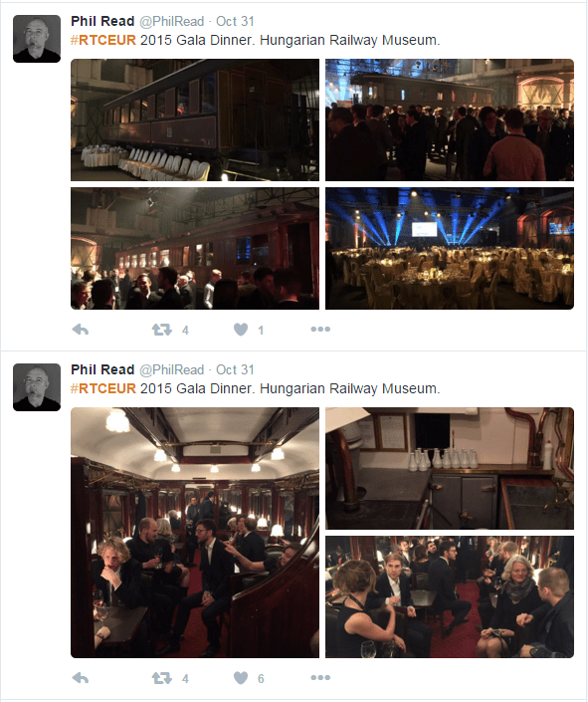Open photo of train carriage with white chairs
The image size is (588, 702).
point(195,119)
